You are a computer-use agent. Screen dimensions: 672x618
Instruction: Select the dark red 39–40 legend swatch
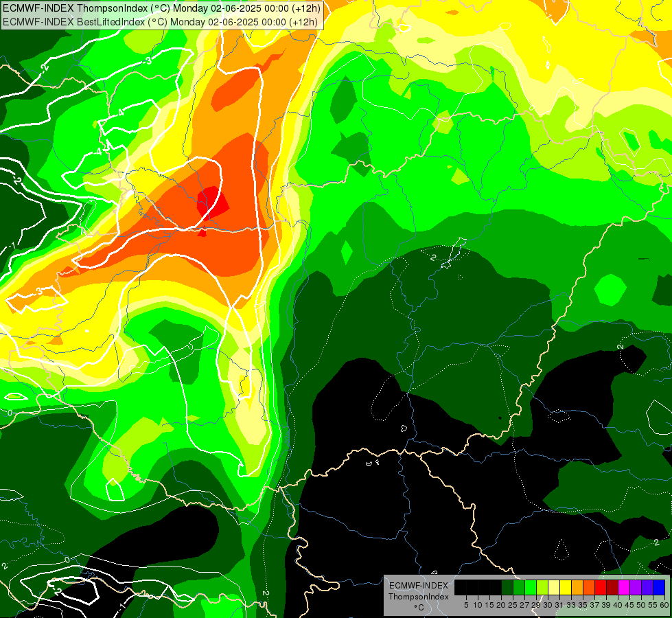pyautogui.click(x=612, y=587)
